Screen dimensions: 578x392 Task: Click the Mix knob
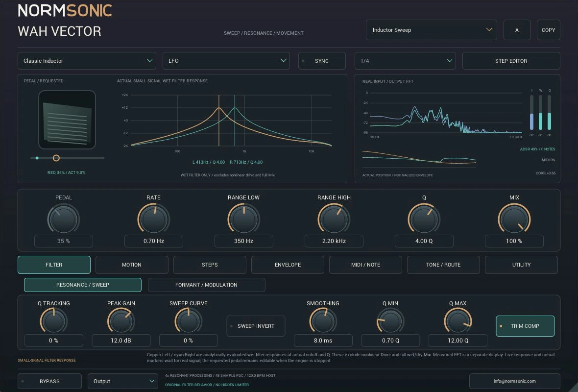click(x=514, y=219)
